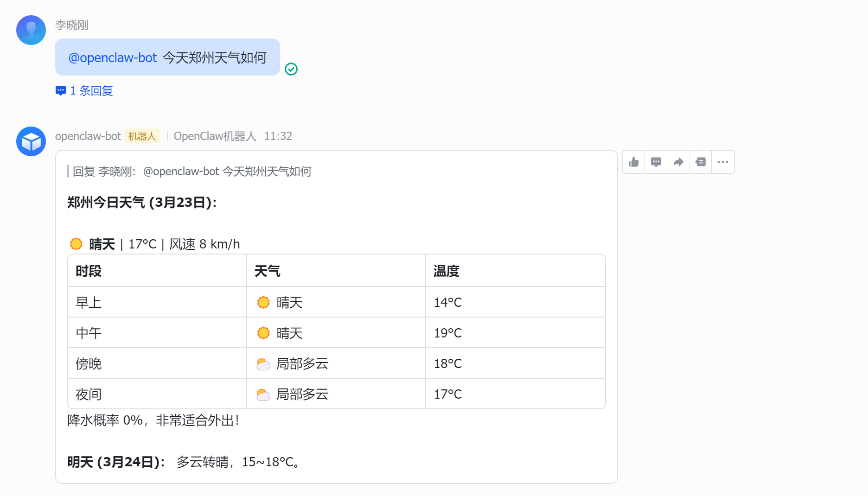Click the reply speech bubble toolbar icon
The width and height of the screenshot is (868, 496).
(x=656, y=162)
